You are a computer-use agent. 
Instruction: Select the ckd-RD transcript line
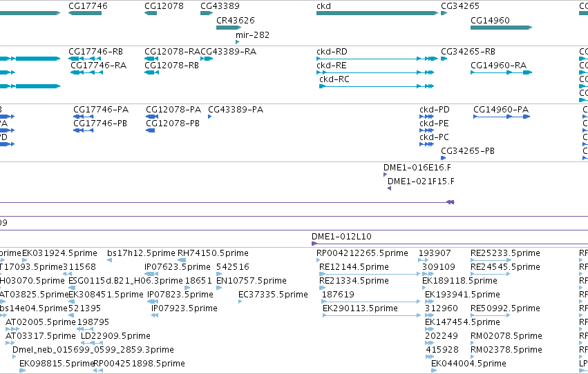[x=377, y=59]
